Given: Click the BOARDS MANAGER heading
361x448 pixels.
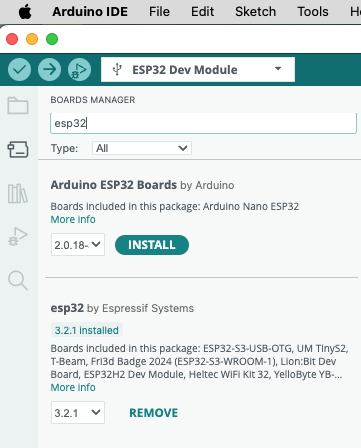Looking at the screenshot, I should pyautogui.click(x=93, y=100).
